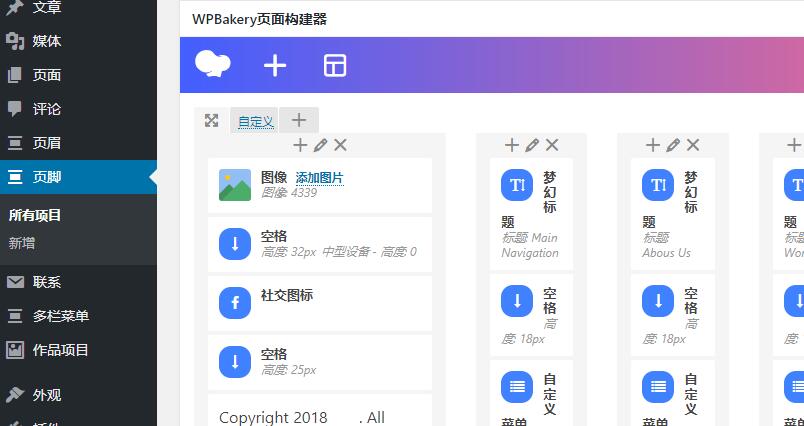Click 标题: Main Navigation text
Screen dimensions: 804x426
pos(530,245)
